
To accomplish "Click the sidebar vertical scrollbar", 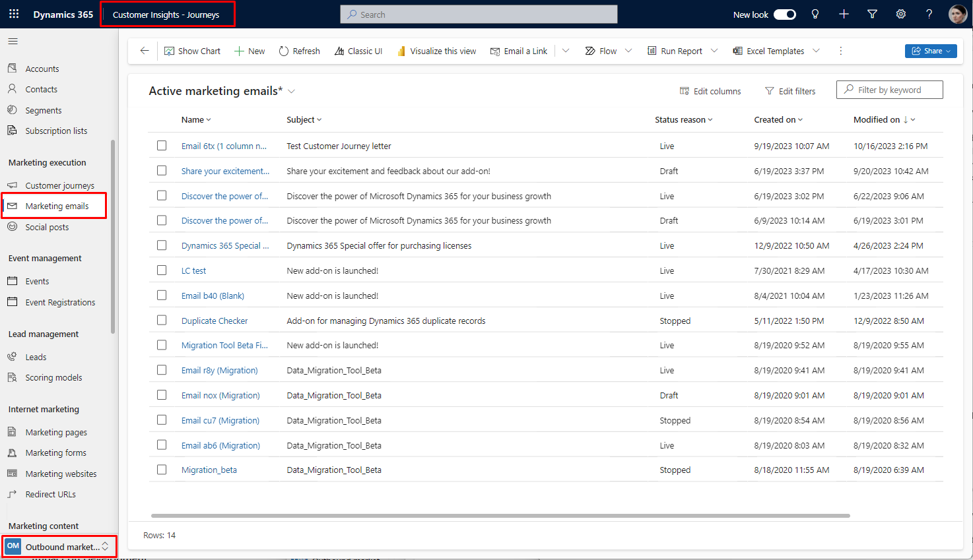I will 113,236.
